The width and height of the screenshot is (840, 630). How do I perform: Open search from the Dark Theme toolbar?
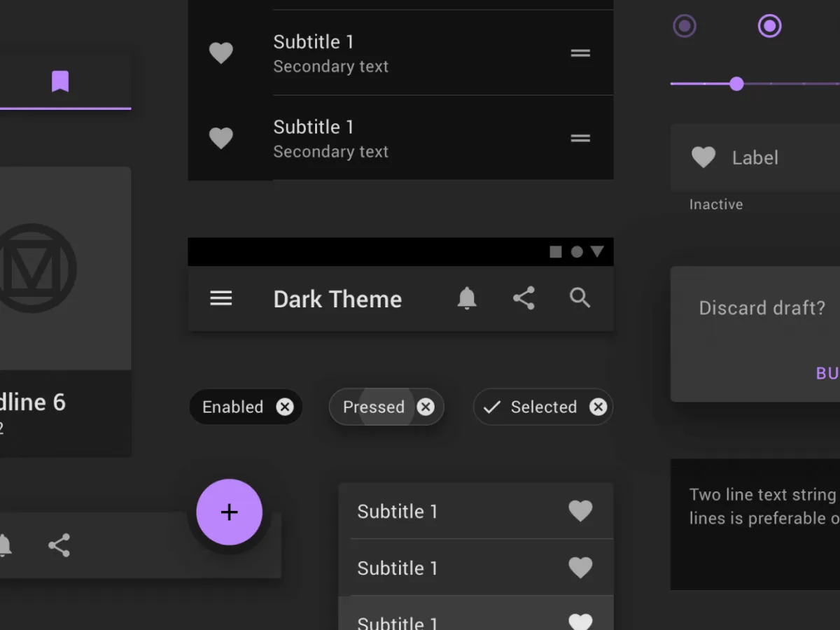tap(580, 298)
